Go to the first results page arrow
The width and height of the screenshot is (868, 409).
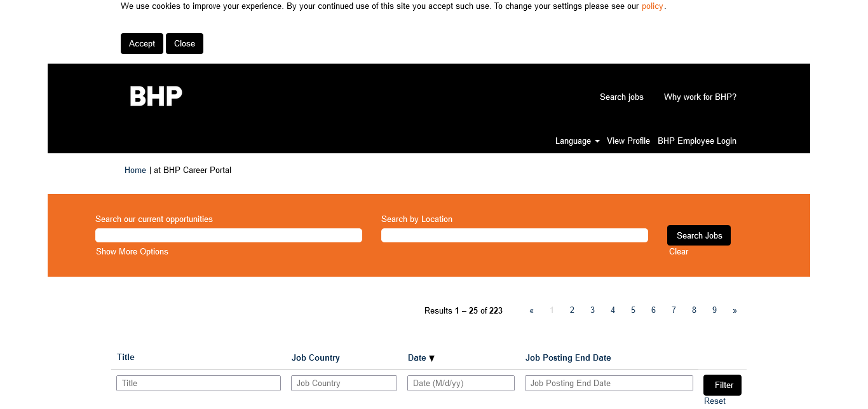click(531, 310)
